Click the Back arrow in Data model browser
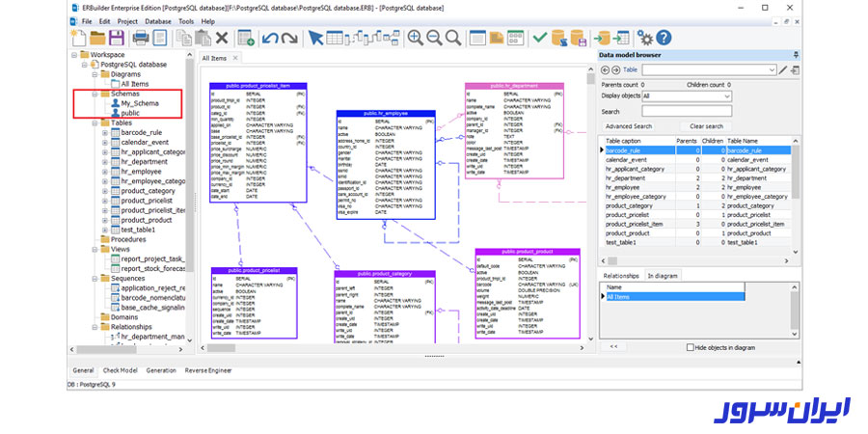This screenshot has width=868, height=434. pyautogui.click(x=605, y=70)
